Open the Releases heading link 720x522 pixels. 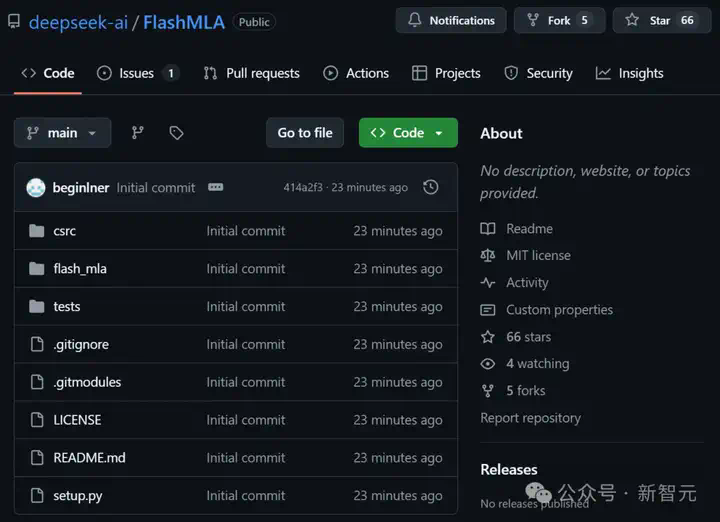[x=509, y=470]
